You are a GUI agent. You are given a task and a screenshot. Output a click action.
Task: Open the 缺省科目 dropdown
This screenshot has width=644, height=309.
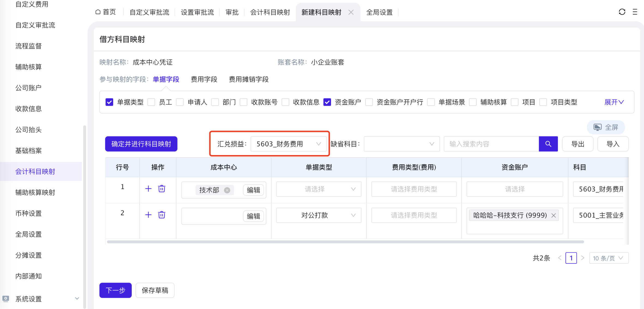click(401, 144)
